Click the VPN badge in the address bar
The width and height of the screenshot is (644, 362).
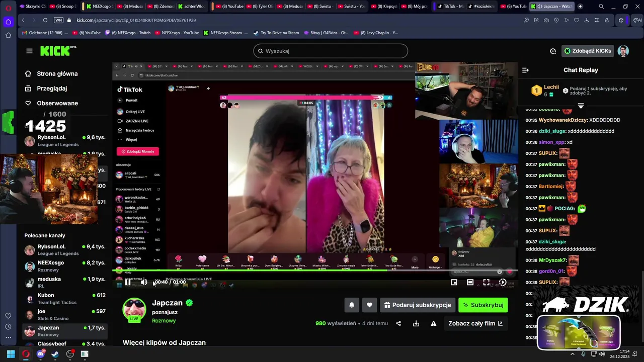(x=58, y=20)
